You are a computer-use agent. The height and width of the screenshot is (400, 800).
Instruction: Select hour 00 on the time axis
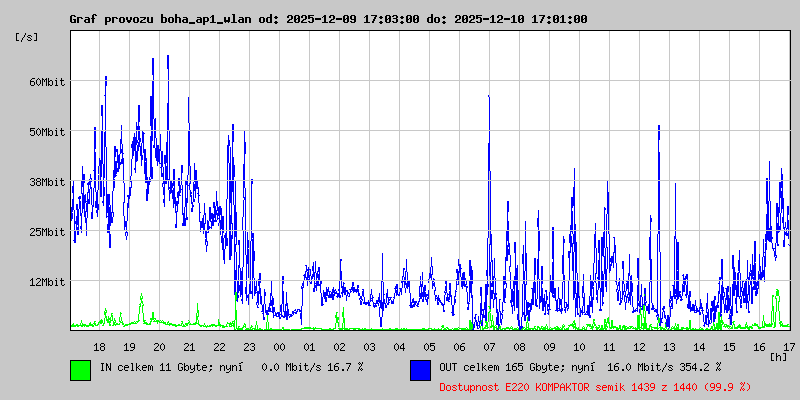280,347
